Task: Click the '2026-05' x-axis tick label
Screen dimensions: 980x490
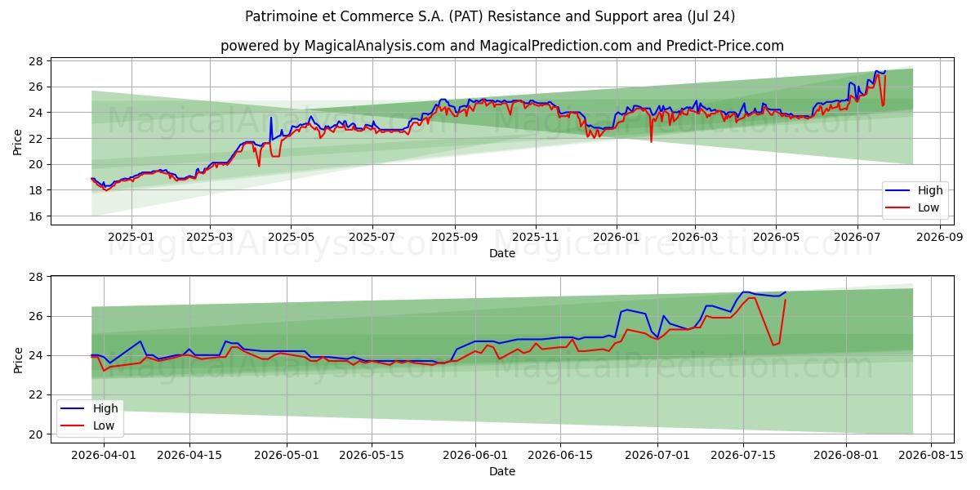Action: click(x=776, y=236)
